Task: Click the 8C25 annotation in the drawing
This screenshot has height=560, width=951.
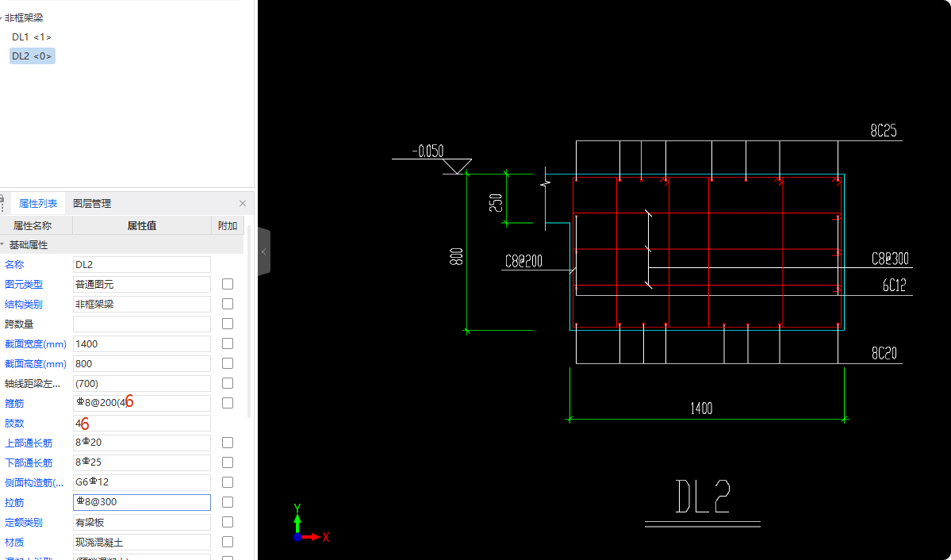Action: click(x=884, y=130)
